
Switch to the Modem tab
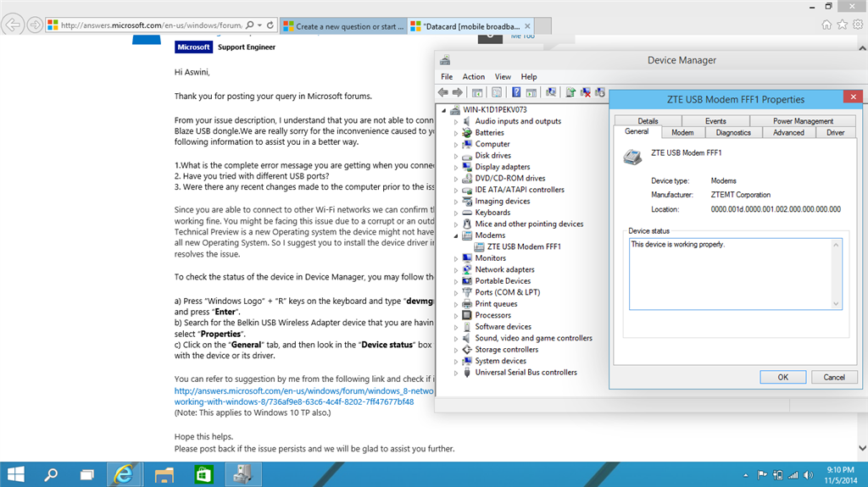(682, 133)
